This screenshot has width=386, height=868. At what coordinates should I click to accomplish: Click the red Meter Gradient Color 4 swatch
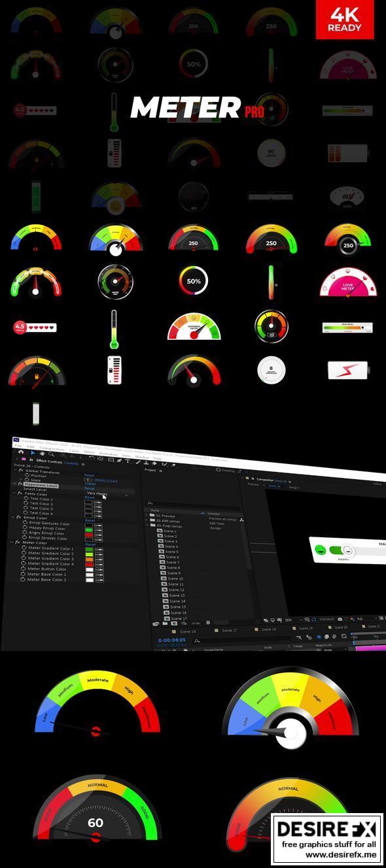pyautogui.click(x=89, y=564)
